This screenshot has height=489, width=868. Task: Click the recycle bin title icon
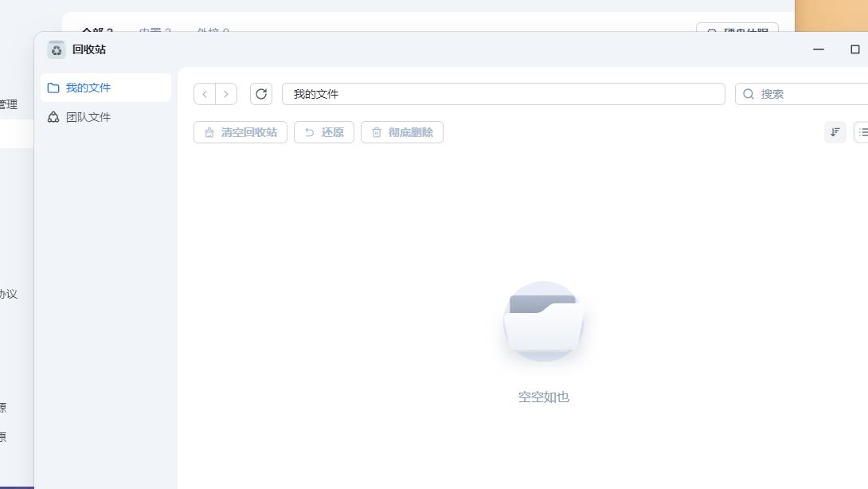pyautogui.click(x=56, y=50)
